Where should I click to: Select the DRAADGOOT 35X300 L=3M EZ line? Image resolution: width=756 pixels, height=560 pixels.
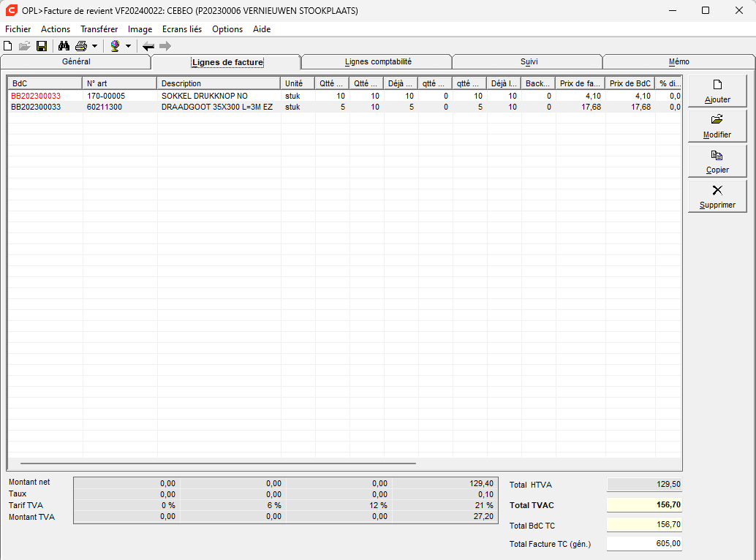(217, 107)
